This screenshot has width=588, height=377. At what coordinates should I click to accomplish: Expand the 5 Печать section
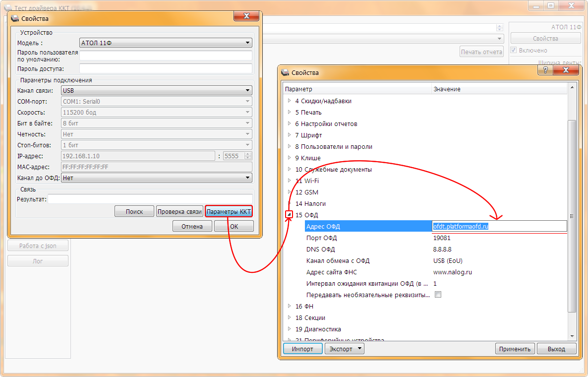click(290, 112)
